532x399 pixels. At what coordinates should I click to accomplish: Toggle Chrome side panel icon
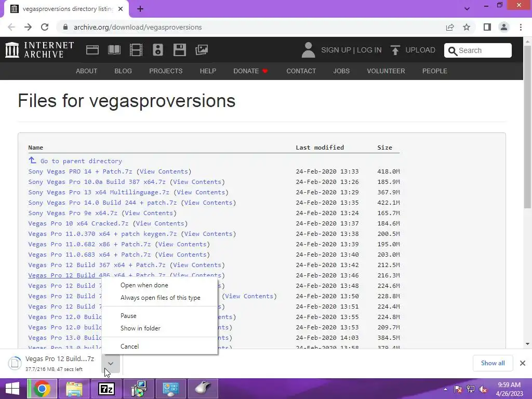(487, 27)
